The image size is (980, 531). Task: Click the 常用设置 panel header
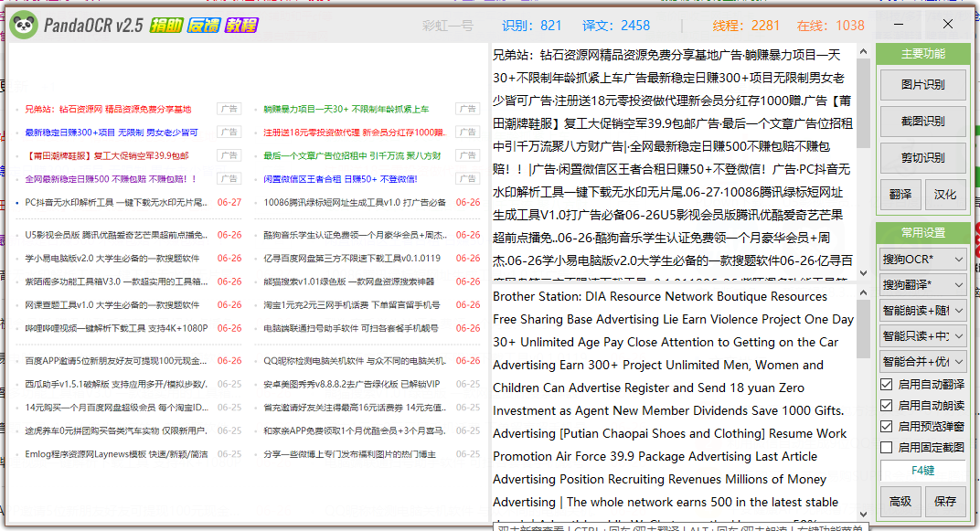(x=923, y=233)
